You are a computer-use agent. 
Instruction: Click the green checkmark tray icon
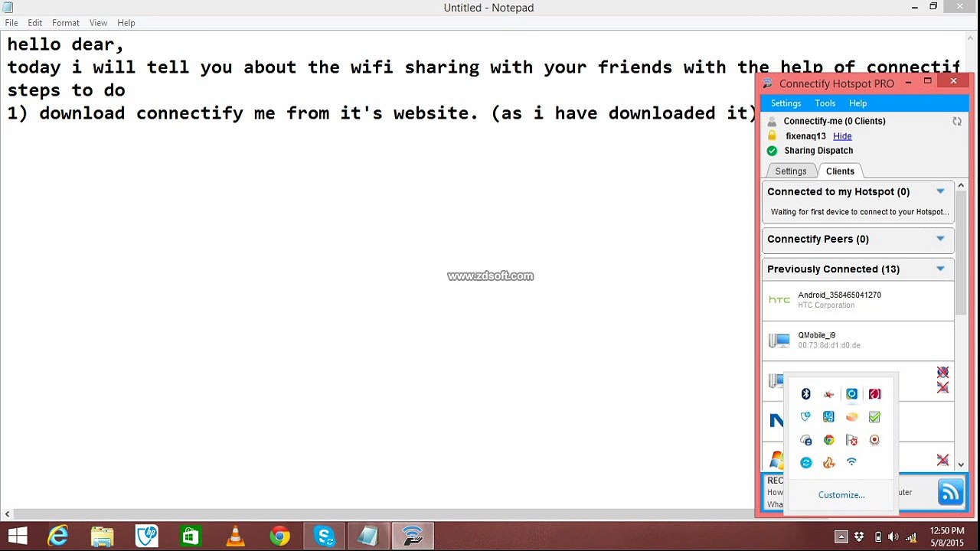pos(874,417)
